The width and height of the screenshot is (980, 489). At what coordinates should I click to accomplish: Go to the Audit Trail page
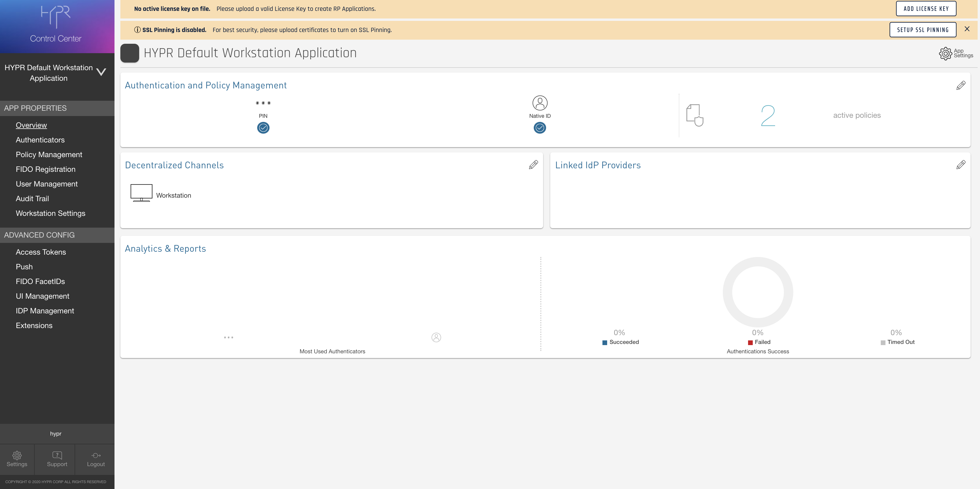click(32, 199)
